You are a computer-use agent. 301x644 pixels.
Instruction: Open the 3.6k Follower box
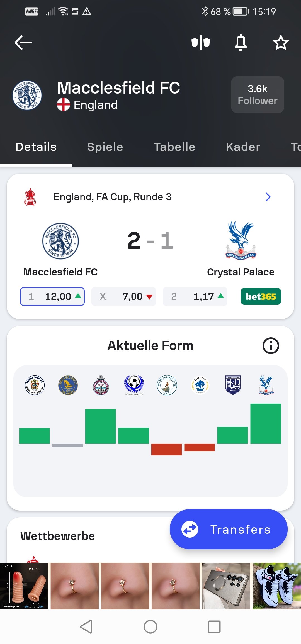click(x=258, y=95)
